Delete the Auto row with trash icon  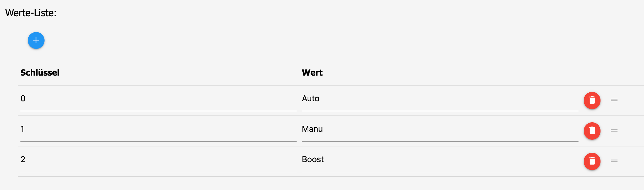click(x=592, y=100)
